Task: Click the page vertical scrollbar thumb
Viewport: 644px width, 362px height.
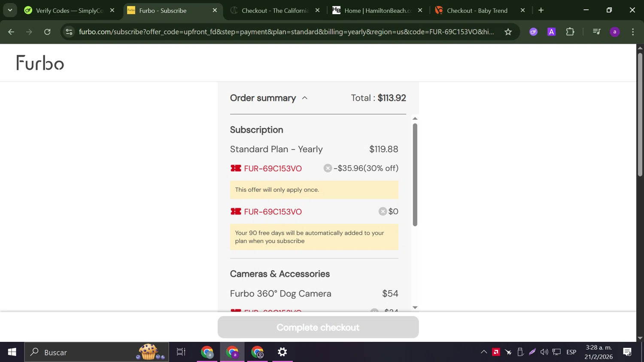Action: pyautogui.click(x=640, y=114)
